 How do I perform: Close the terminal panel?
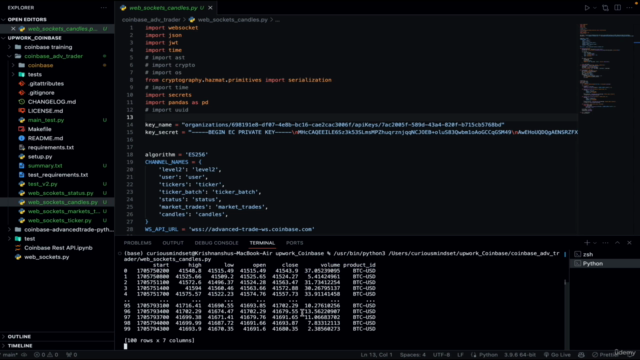point(629,243)
